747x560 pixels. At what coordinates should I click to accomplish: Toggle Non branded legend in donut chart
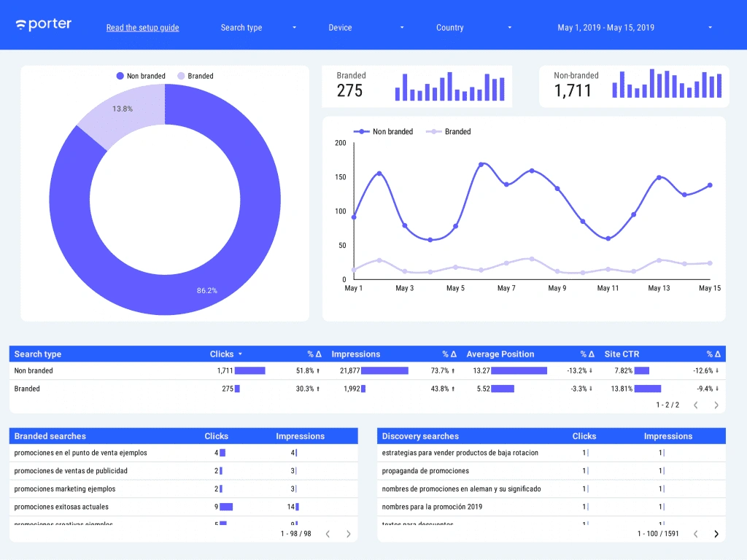[x=141, y=76]
